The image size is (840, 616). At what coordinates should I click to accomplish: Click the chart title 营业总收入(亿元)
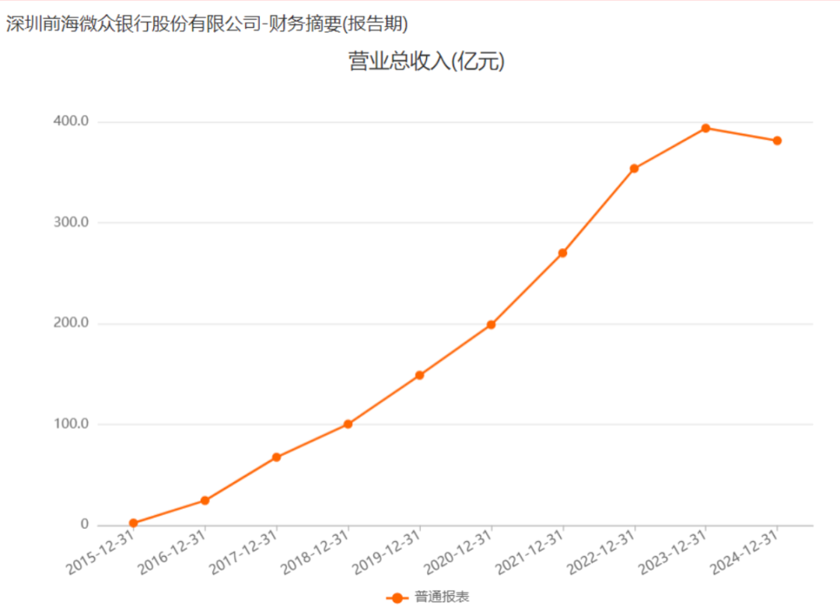pos(426,61)
